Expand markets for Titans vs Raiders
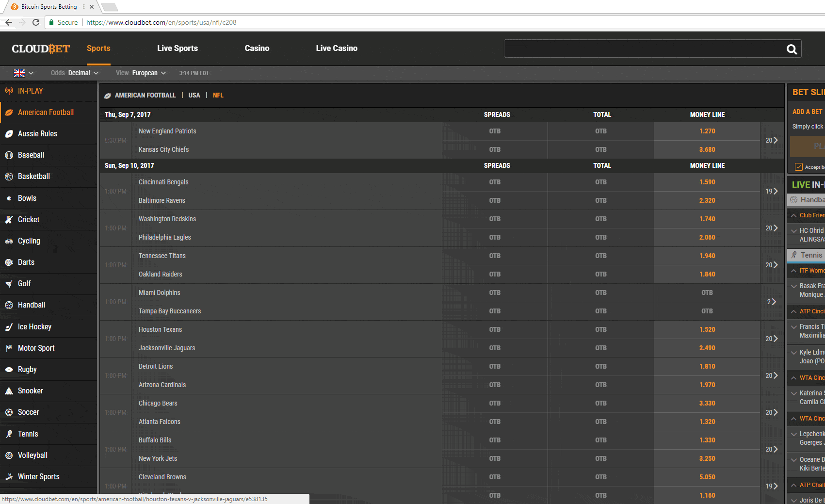The height and width of the screenshot is (504, 825). point(772,265)
